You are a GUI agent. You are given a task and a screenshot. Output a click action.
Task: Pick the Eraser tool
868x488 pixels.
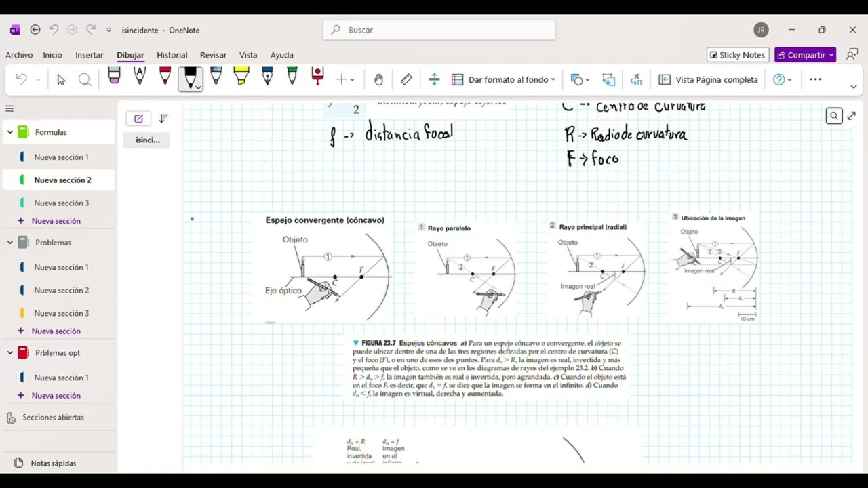[114, 77]
